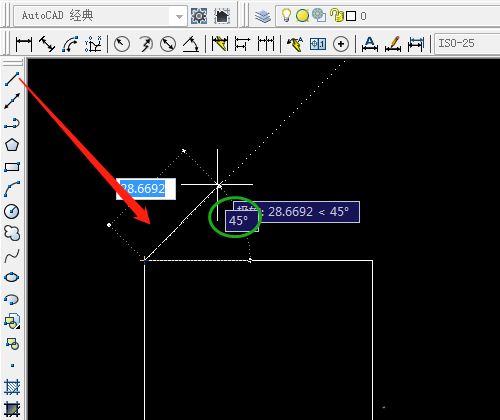The height and width of the screenshot is (420, 500).
Task: Click layer 0 color swatch
Action: click(x=351, y=16)
